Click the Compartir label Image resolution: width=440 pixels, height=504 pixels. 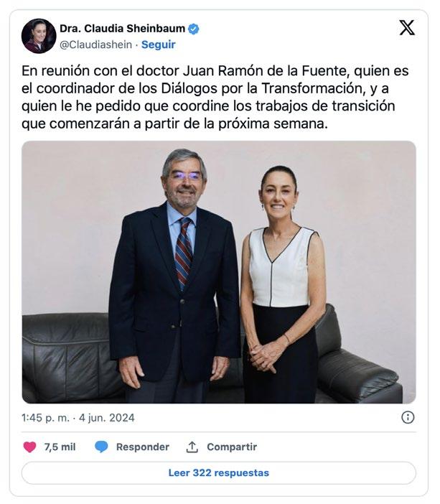click(232, 447)
